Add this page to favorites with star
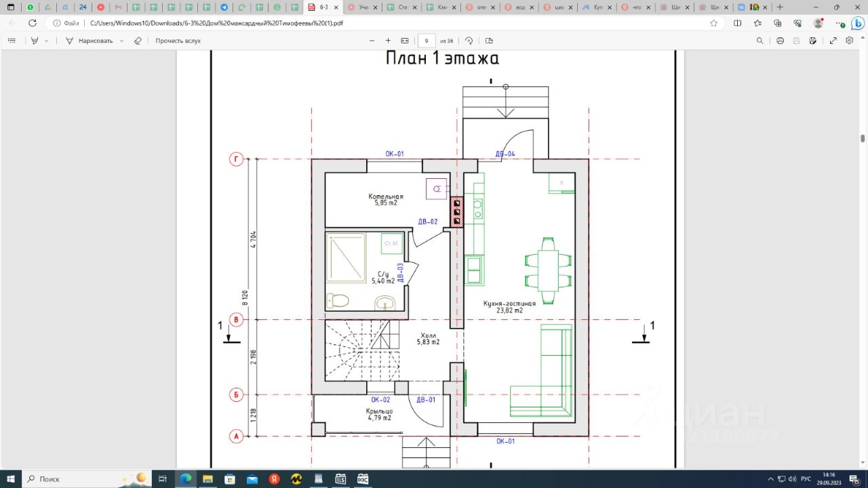Image resolution: width=868 pixels, height=488 pixels. 713,22
